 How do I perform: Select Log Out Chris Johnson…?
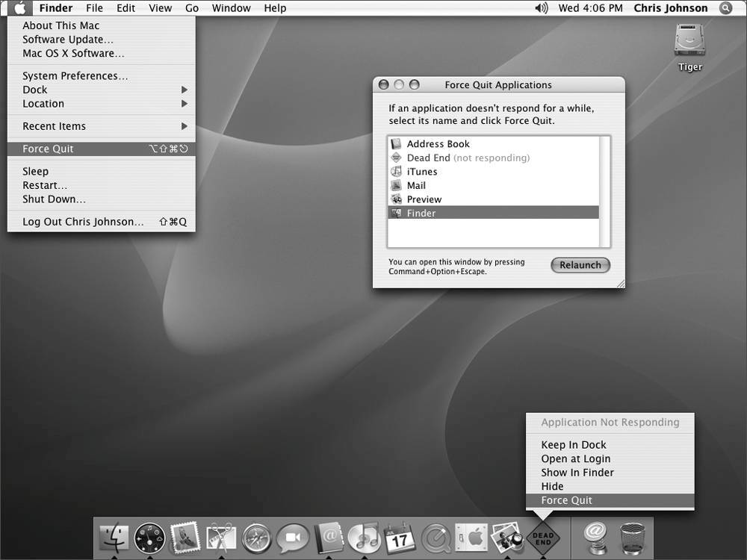(x=102, y=222)
